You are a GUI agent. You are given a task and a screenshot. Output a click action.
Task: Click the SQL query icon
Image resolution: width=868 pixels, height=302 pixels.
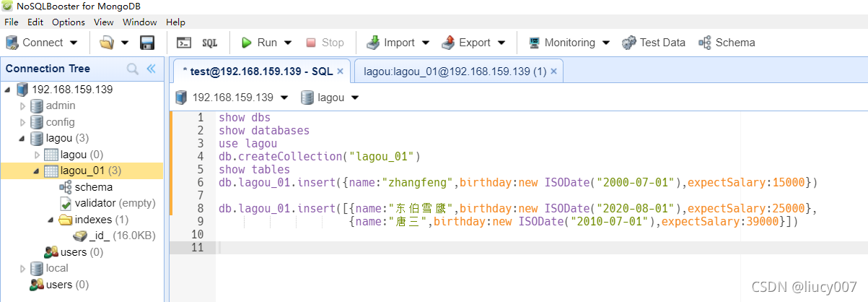(210, 43)
